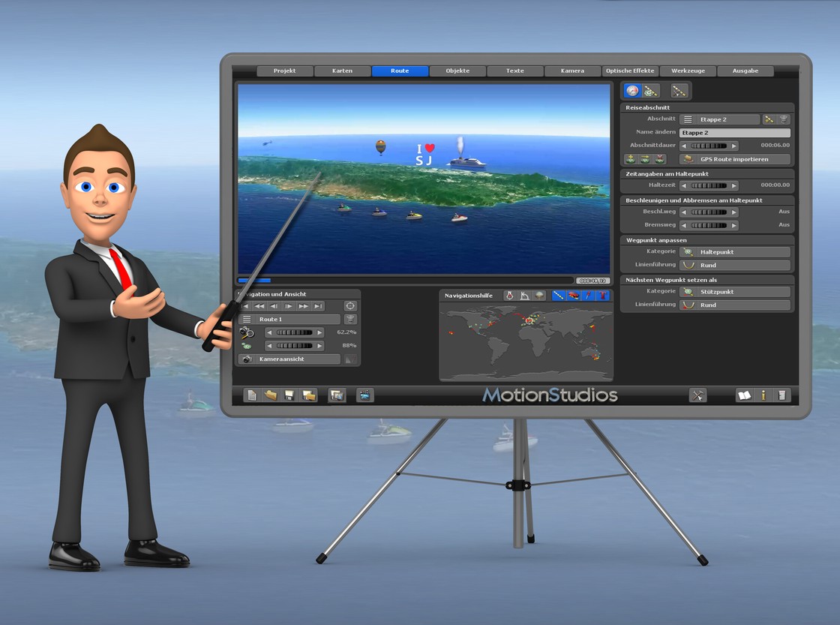Open the video clapperboard export icon
840x625 pixels.
coord(365,395)
